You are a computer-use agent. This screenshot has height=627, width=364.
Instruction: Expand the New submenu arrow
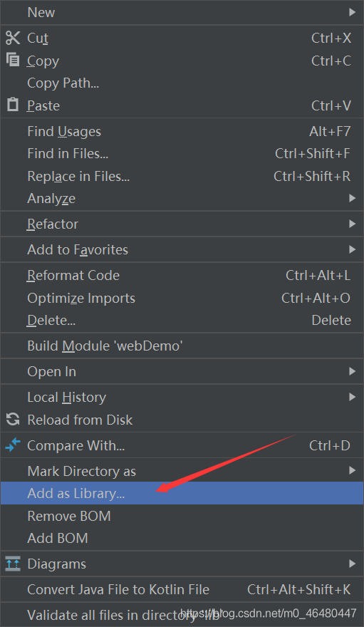(352, 12)
